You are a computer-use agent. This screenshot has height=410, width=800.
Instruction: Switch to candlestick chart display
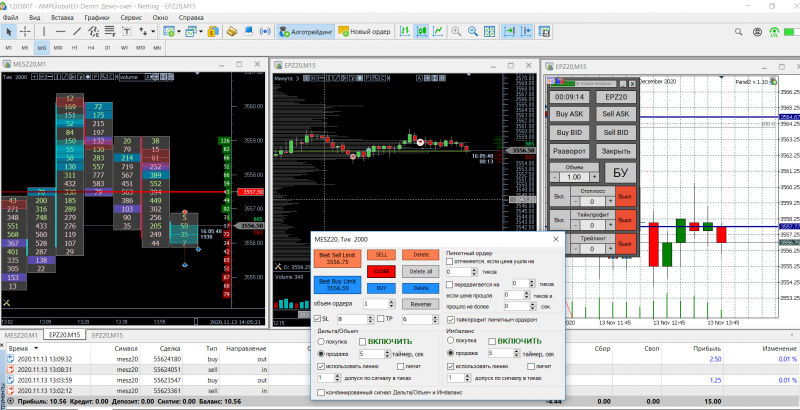coord(421,32)
